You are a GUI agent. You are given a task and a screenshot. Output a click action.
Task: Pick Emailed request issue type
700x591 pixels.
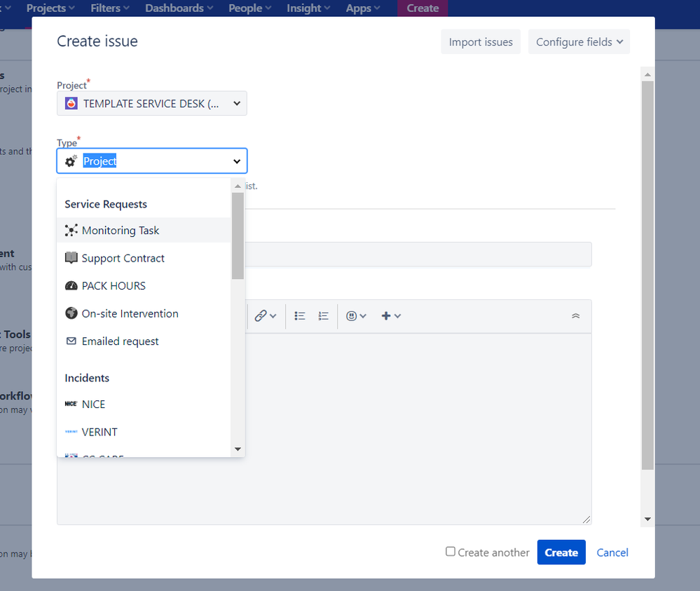coord(144,341)
